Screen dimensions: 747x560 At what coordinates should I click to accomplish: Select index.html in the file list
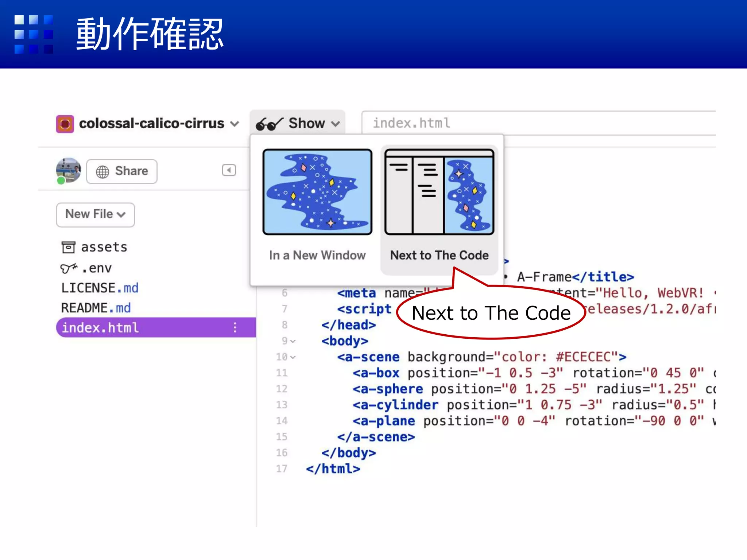point(156,327)
